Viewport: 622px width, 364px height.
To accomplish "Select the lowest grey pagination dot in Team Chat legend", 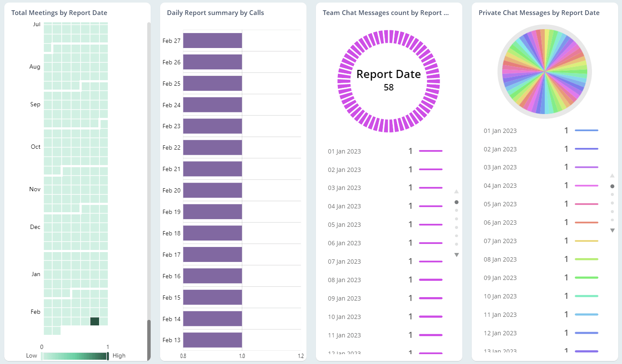I will click(456, 244).
